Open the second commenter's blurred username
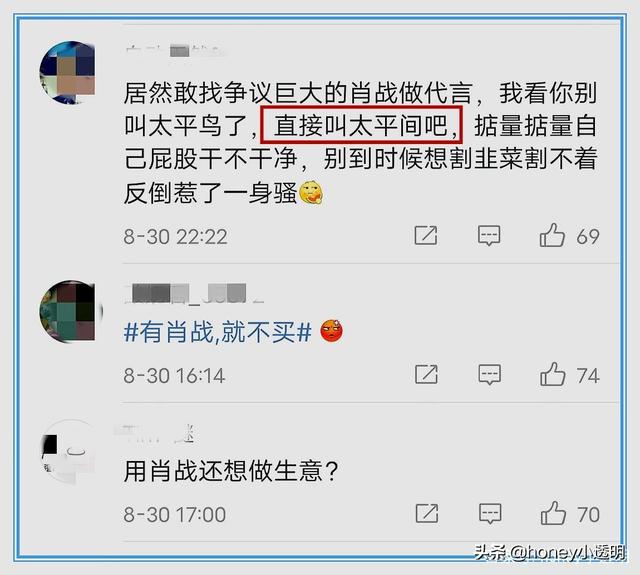This screenshot has height=575, width=640. pyautogui.click(x=193, y=294)
